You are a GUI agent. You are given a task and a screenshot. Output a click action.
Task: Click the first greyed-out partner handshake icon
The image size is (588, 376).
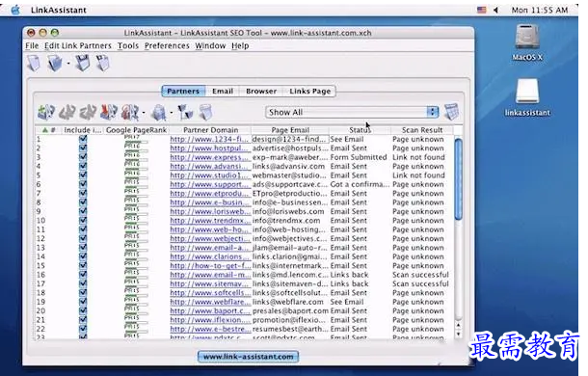click(67, 112)
